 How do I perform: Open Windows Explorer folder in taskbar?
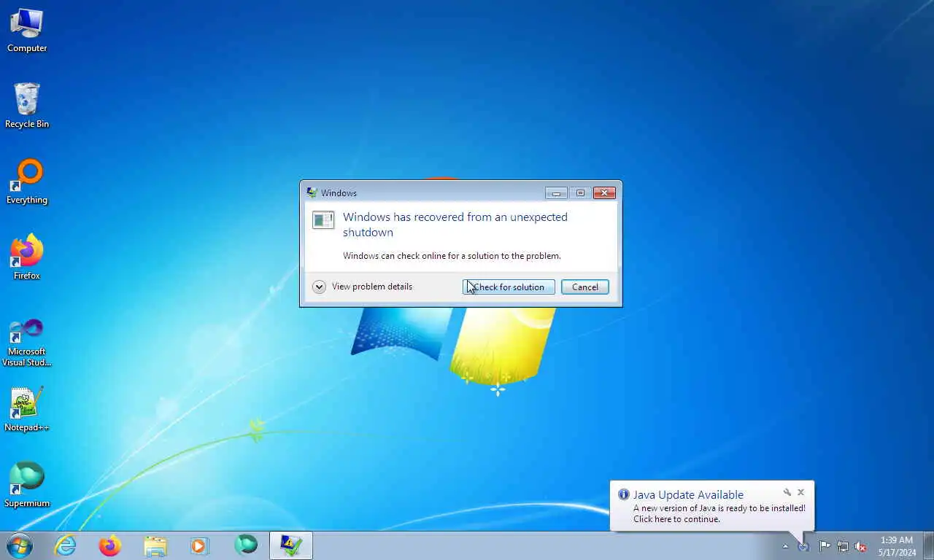pos(155,545)
